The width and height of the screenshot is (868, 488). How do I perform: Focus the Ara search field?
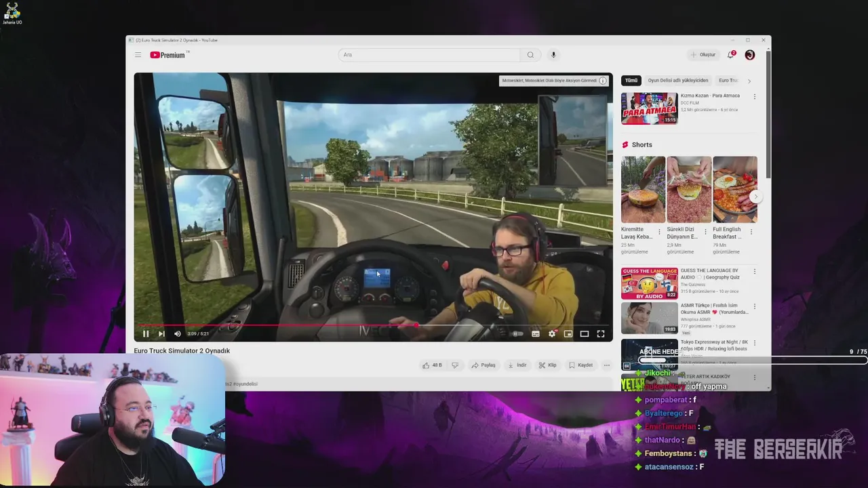click(429, 55)
